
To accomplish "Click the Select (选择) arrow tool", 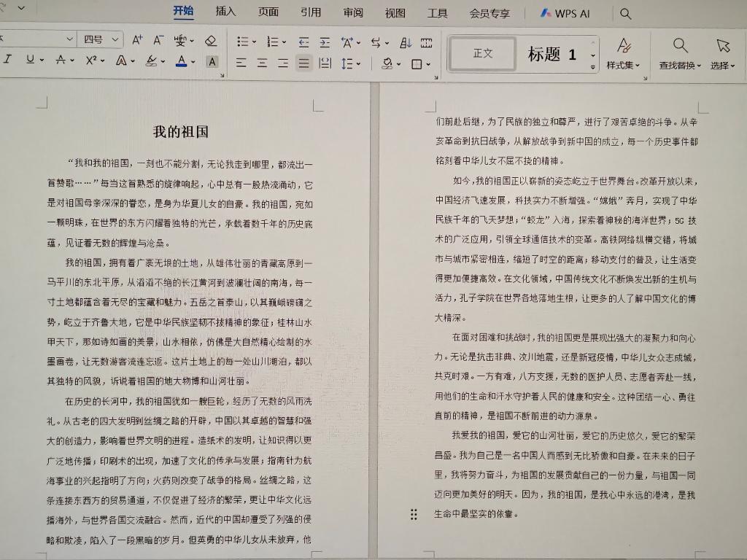I will pyautogui.click(x=723, y=53).
